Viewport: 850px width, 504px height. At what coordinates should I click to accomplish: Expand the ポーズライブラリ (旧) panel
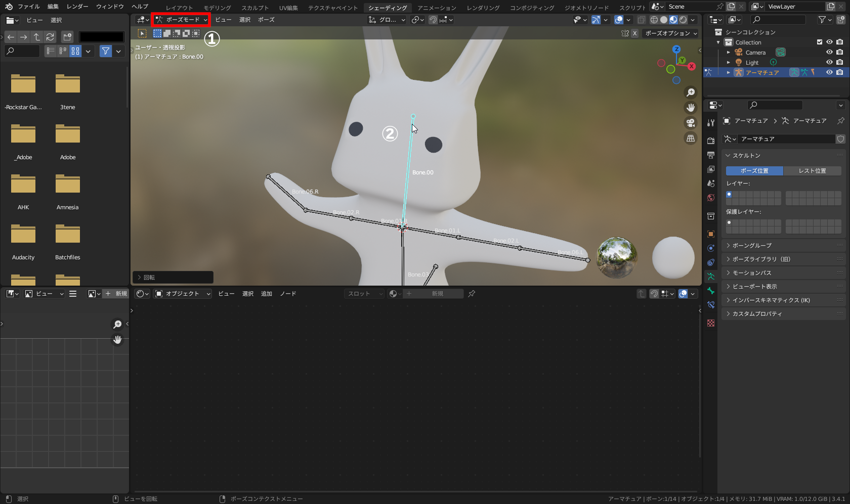(783, 259)
